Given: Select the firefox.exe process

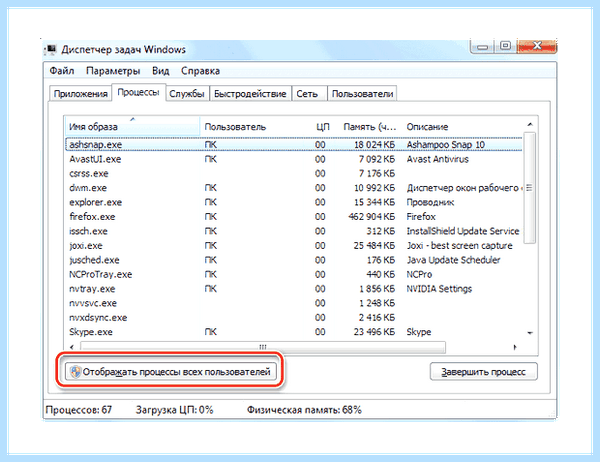Looking at the screenshot, I should coord(294,217).
